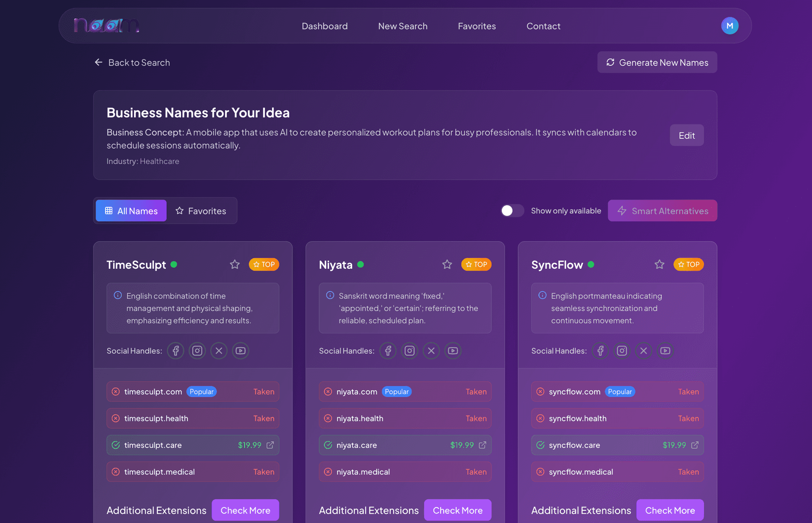Image resolution: width=812 pixels, height=523 pixels.
Task: Check More extensions under SyncFlow
Action: (670, 510)
